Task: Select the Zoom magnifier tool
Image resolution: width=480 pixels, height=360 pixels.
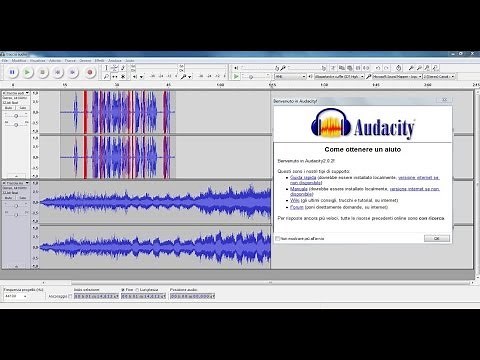Action: pyautogui.click(x=106, y=76)
